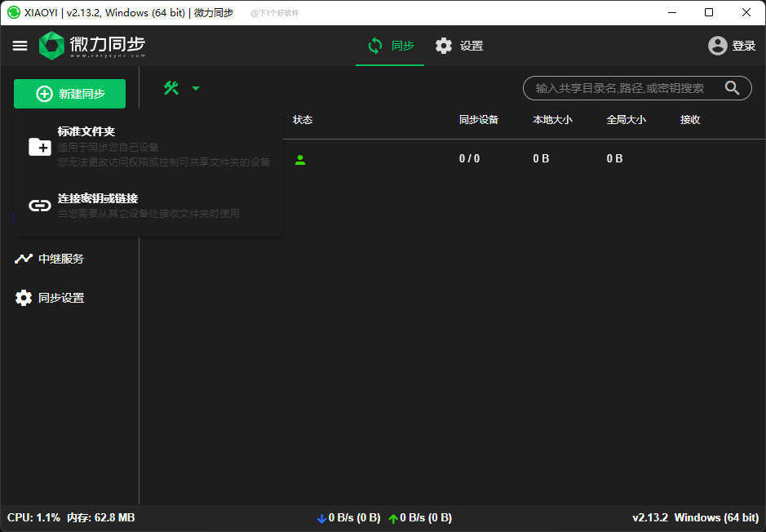The image size is (766, 532).
Task: Click the relay service chart icon
Action: click(24, 259)
